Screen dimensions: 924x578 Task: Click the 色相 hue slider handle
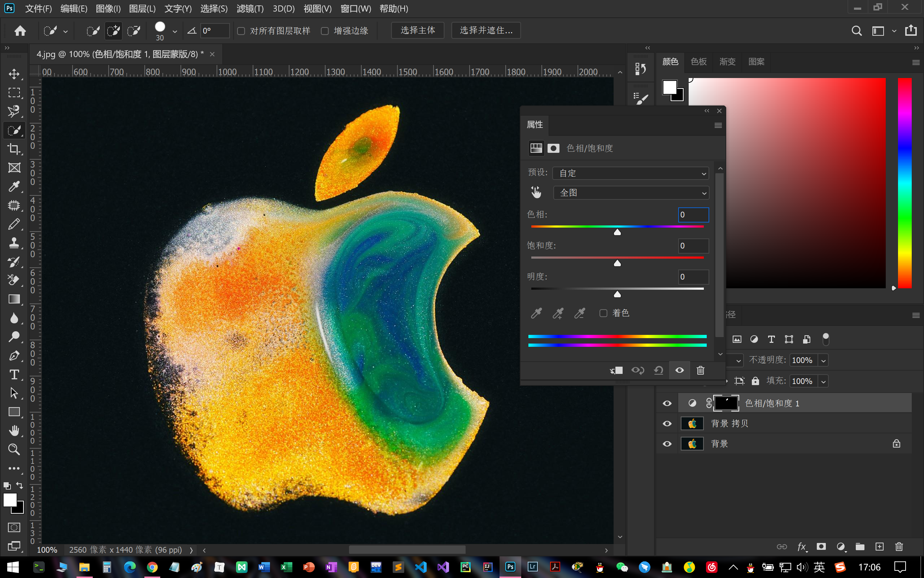click(617, 232)
